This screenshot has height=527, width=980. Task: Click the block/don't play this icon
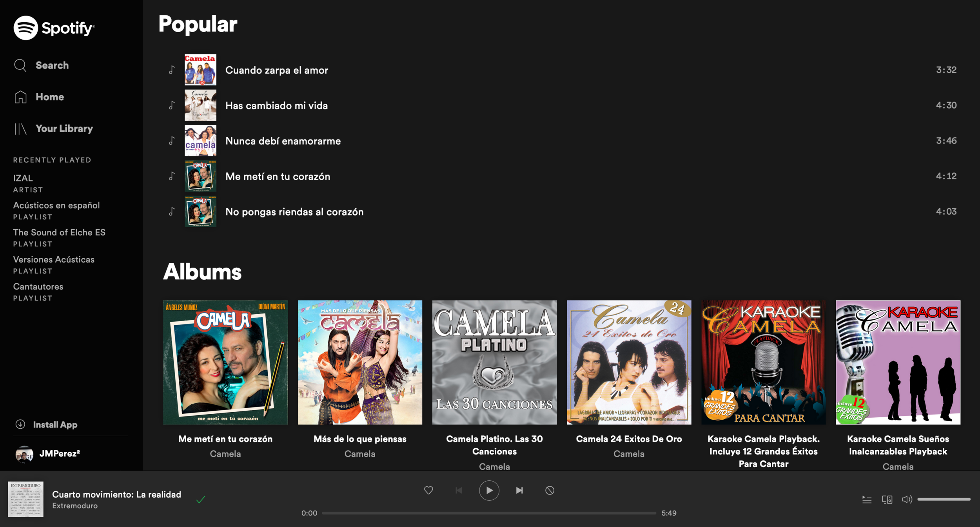point(550,490)
